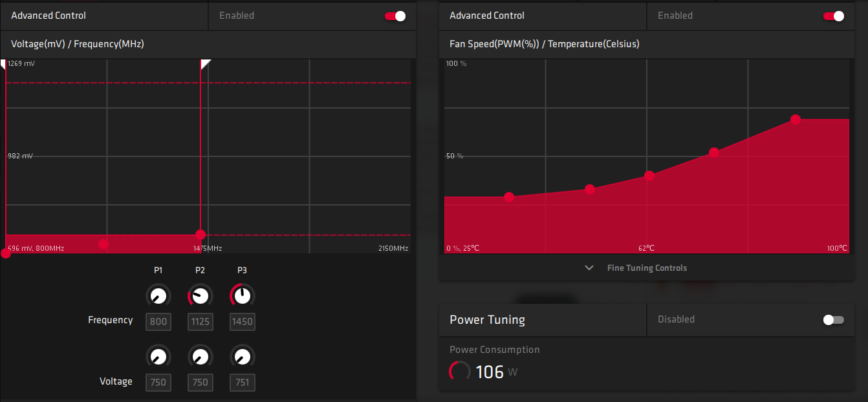Adjust the P1 Frequency knob

coord(158,295)
